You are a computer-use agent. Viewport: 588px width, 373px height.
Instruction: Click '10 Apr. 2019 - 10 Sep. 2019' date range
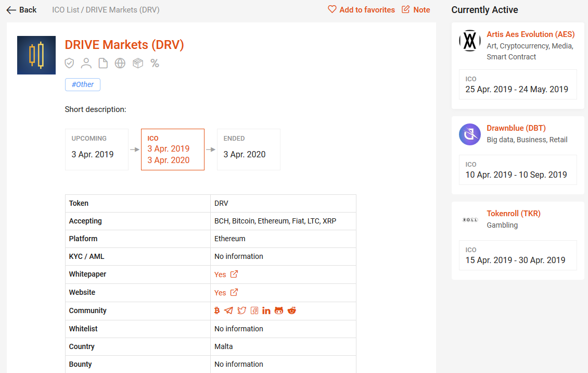pos(516,175)
